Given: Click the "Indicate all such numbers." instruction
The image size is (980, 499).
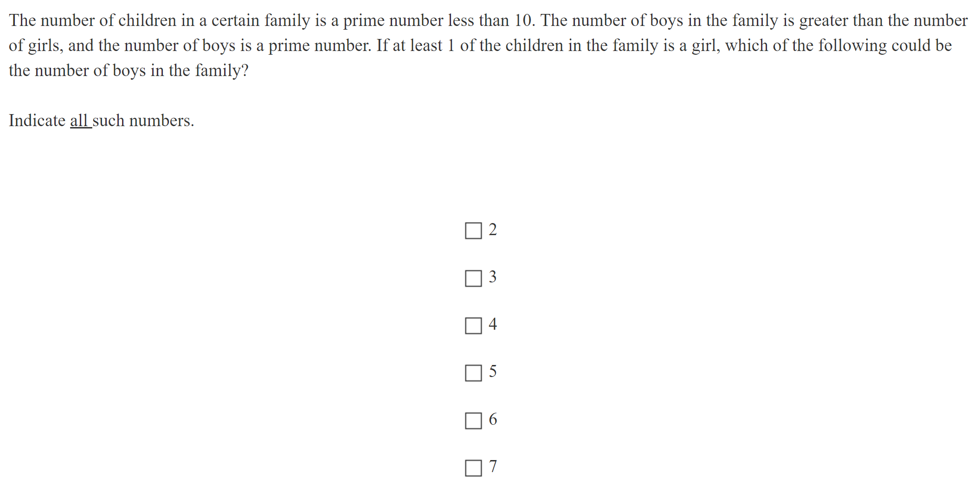Looking at the screenshot, I should [x=101, y=121].
